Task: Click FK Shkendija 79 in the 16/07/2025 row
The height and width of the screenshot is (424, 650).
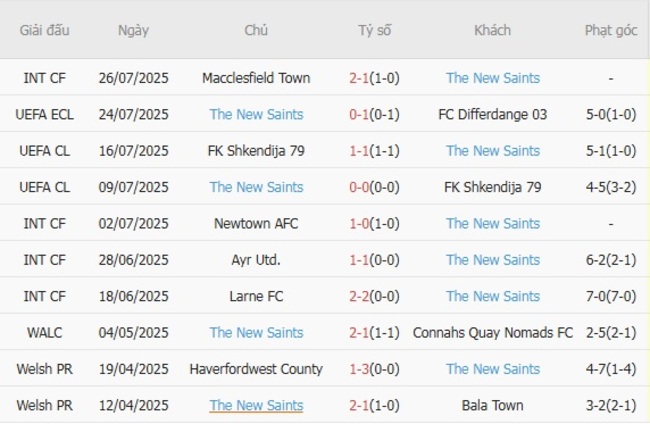Action: click(256, 151)
